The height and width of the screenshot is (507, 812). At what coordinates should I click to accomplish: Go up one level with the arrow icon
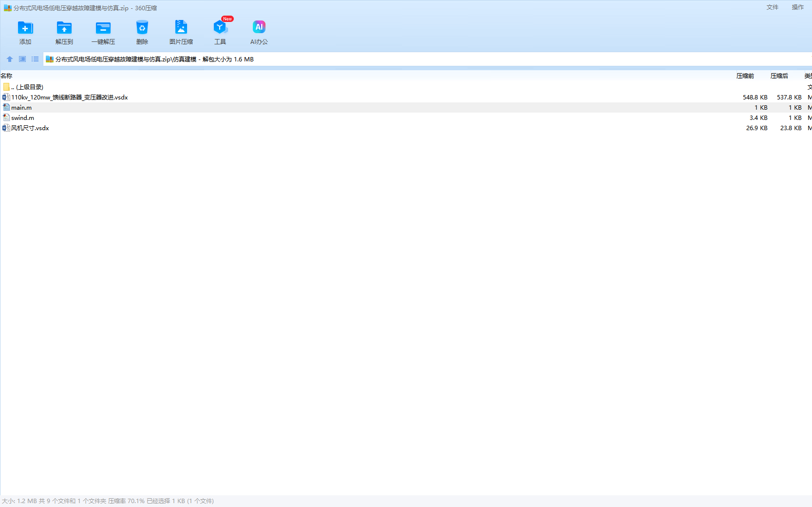[10, 59]
